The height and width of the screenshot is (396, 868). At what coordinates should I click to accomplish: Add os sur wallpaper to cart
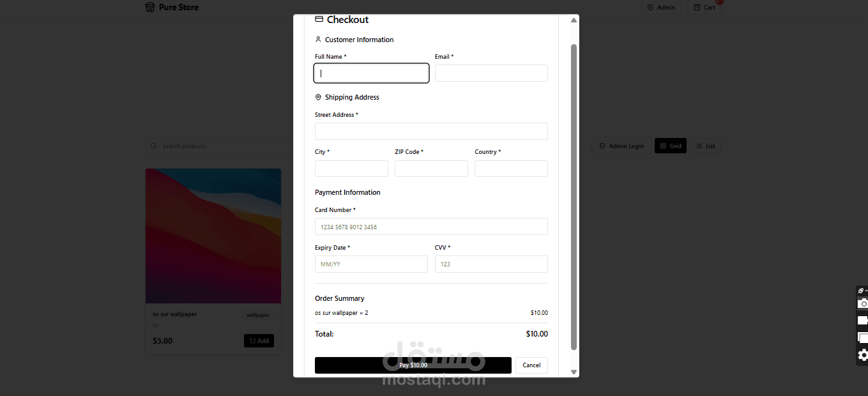click(259, 341)
